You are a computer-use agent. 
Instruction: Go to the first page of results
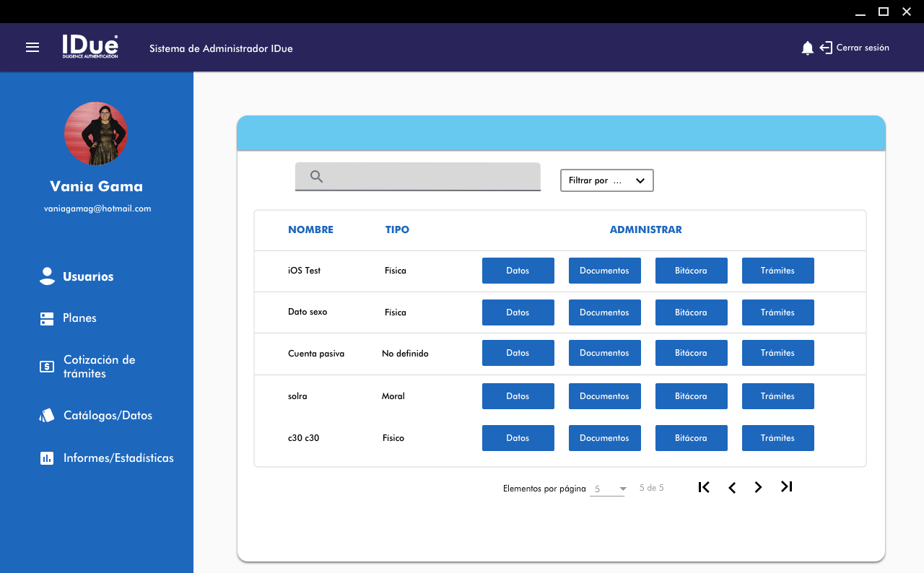(704, 487)
